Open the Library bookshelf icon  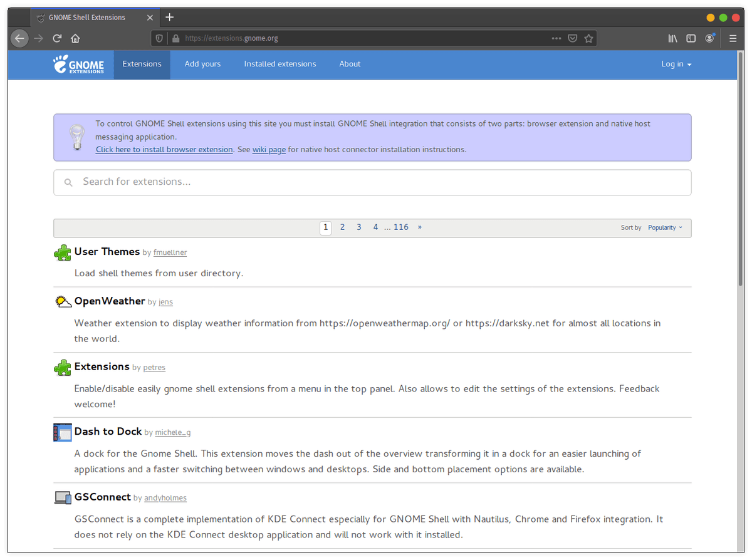pyautogui.click(x=672, y=38)
